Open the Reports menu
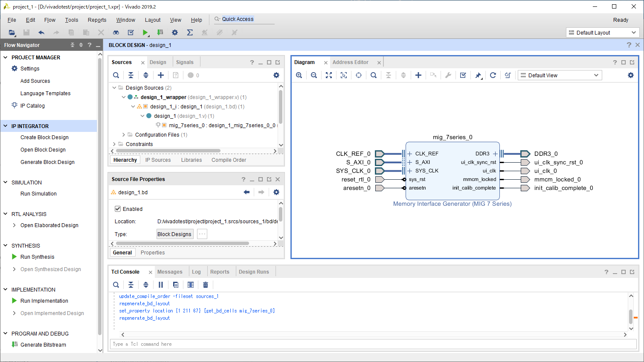 (97, 20)
